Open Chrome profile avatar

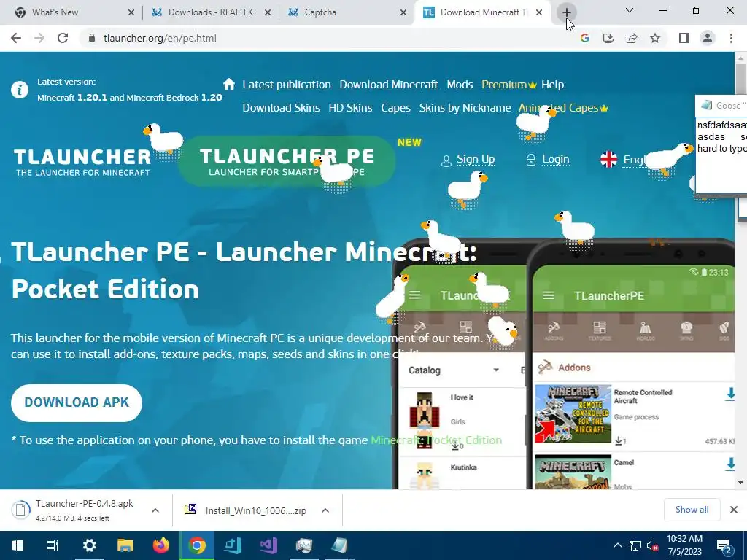(708, 38)
